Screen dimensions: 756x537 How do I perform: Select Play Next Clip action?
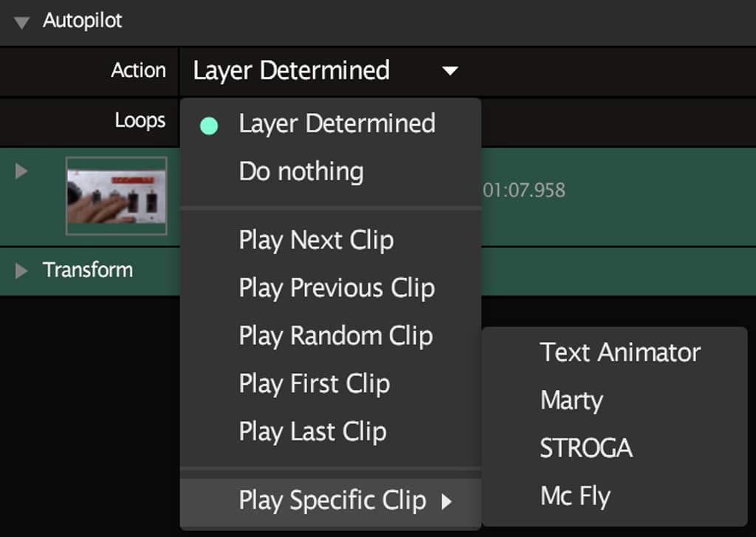click(316, 240)
